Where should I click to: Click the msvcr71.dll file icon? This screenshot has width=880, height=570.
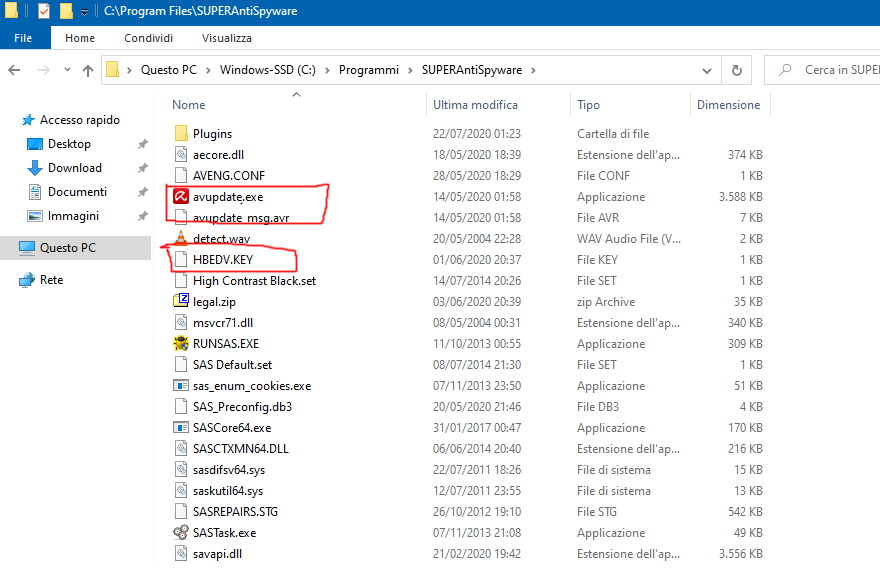[181, 323]
